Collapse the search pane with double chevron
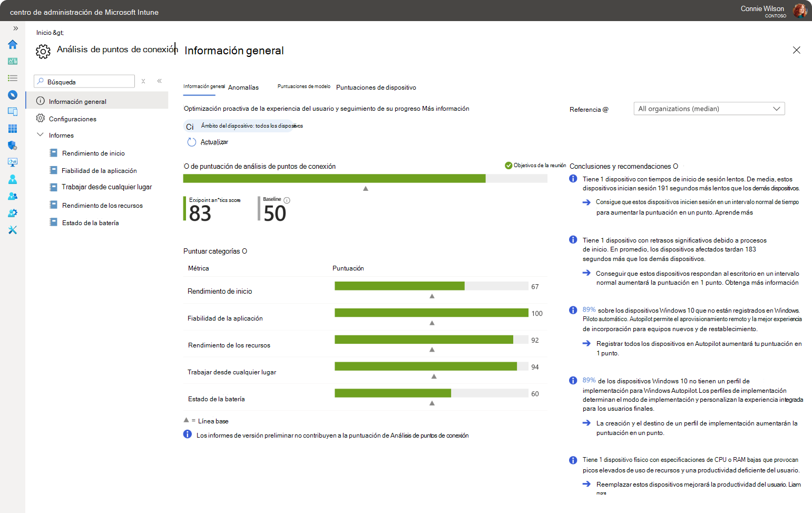The height and width of the screenshot is (513, 812). [160, 81]
